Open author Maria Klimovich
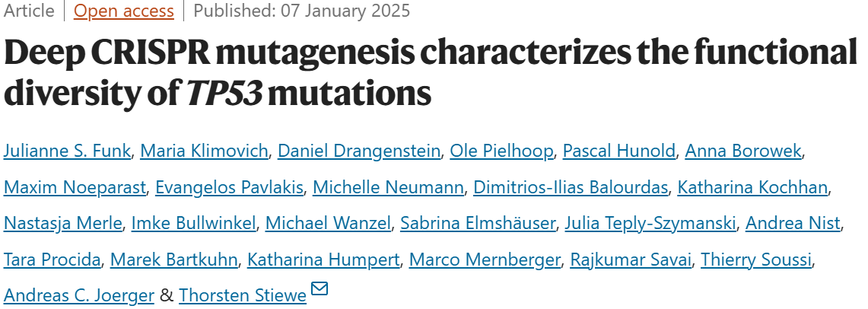868x309 pixels. coord(204,151)
